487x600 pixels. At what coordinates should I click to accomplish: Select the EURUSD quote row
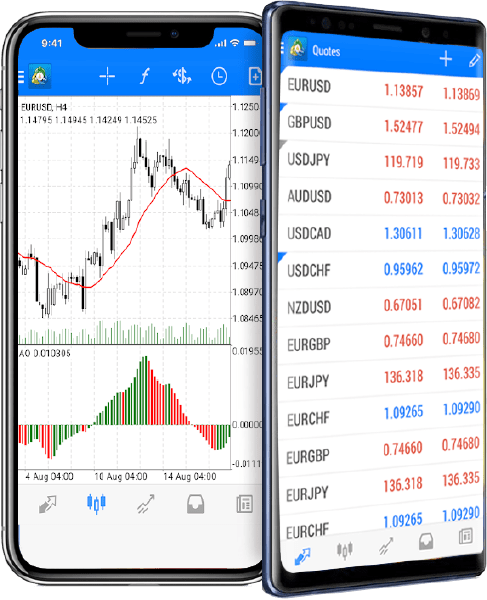381,87
